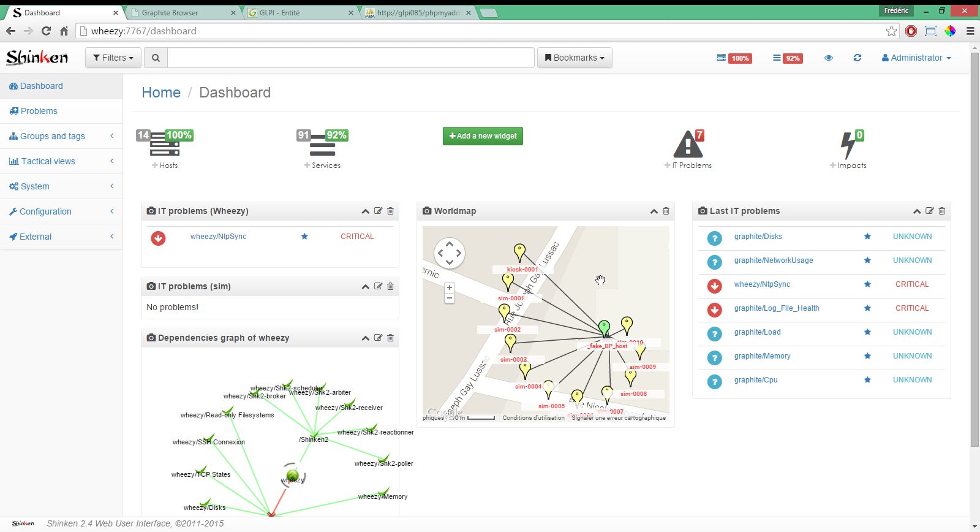
Task: Open the Impacts lightning bolt icon
Action: pos(848,145)
